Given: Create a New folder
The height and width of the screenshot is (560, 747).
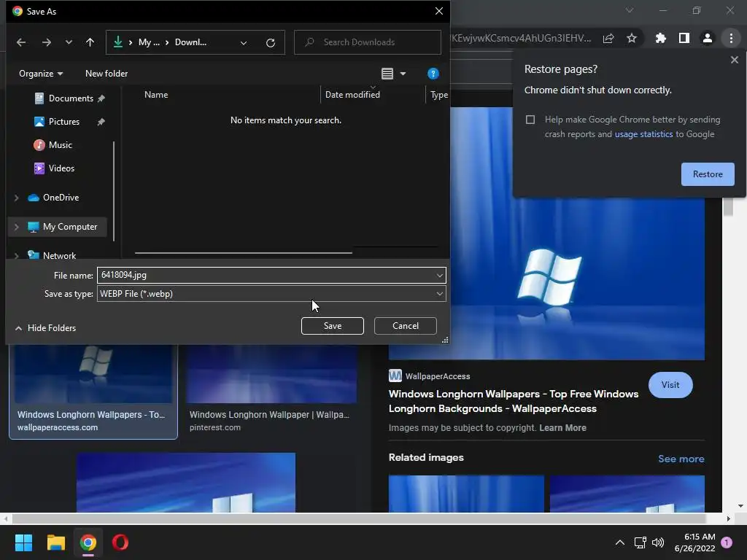Looking at the screenshot, I should point(107,74).
